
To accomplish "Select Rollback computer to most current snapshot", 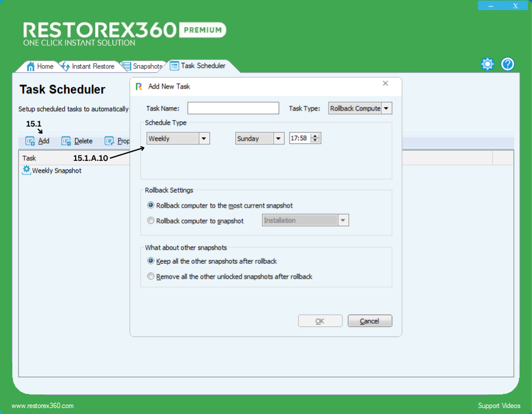I will 151,205.
